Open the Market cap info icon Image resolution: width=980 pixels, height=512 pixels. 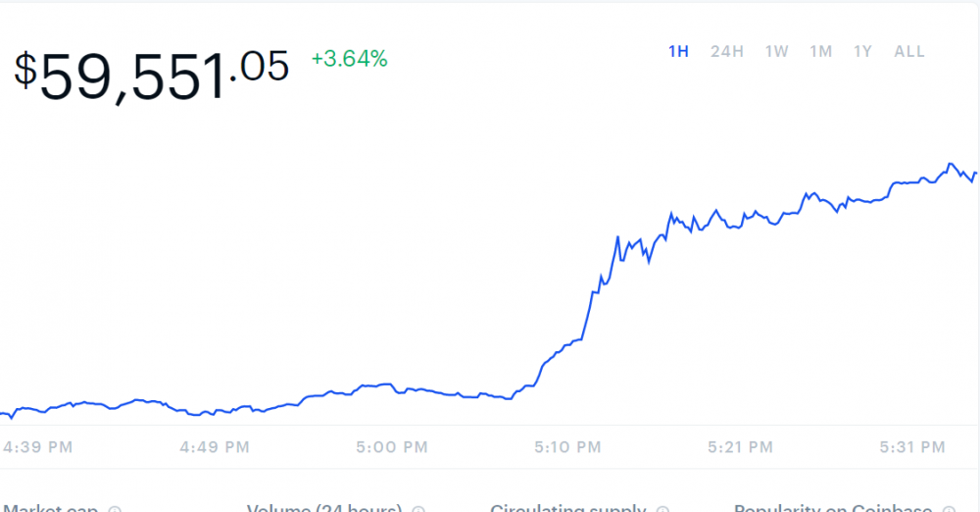[x=115, y=509]
